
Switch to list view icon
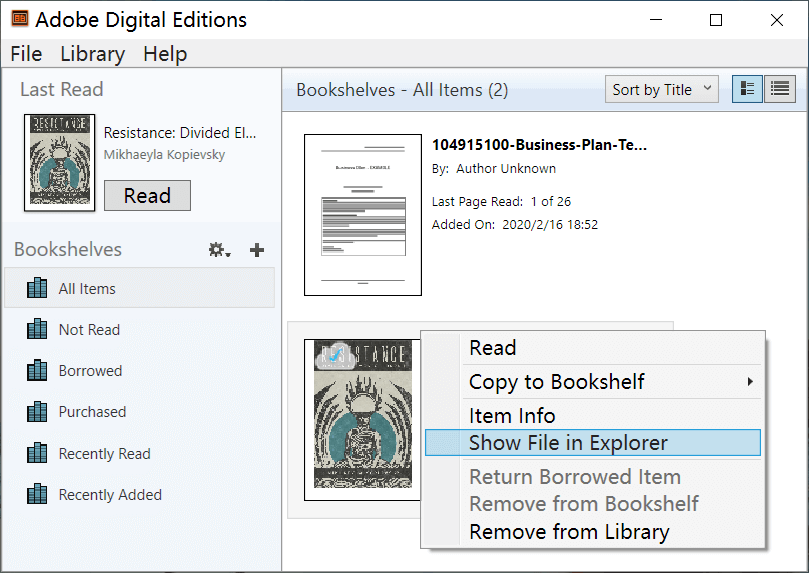[x=780, y=89]
